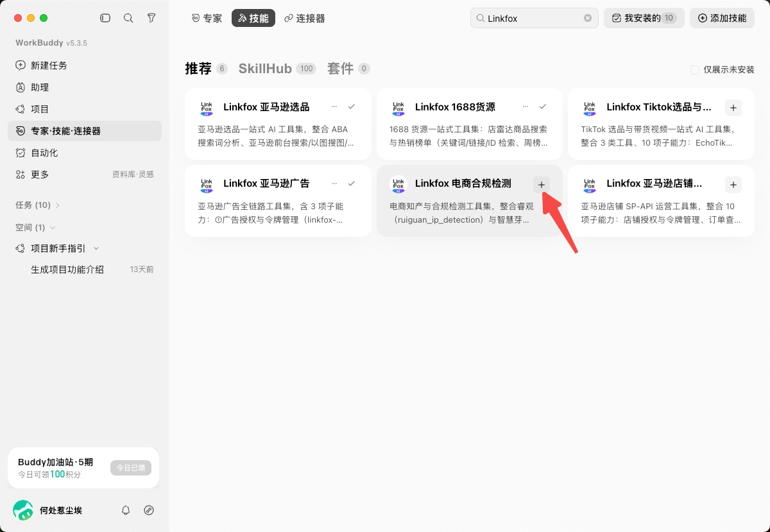Click the compass icon beside the bell

(x=149, y=510)
